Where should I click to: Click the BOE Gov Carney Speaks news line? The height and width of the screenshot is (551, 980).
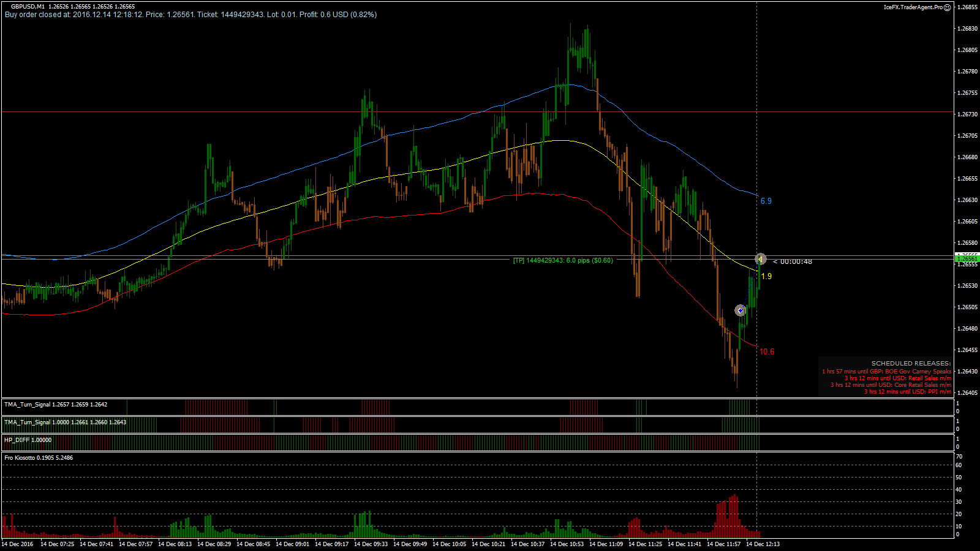[887, 371]
